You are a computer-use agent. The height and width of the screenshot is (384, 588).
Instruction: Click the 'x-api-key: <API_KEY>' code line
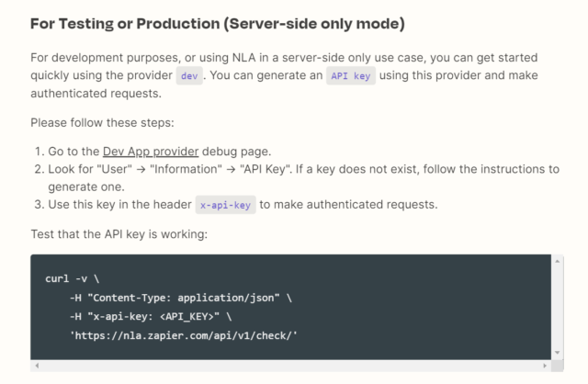coord(151,317)
